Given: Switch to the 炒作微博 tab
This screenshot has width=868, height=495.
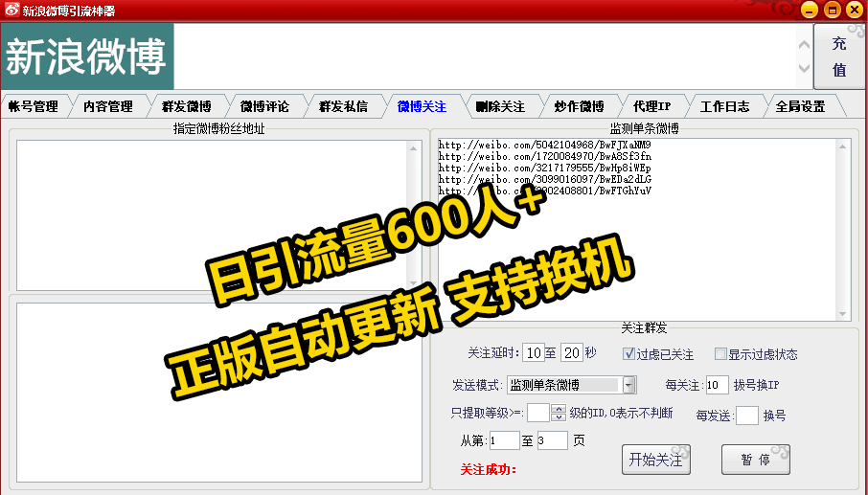Looking at the screenshot, I should (x=579, y=106).
